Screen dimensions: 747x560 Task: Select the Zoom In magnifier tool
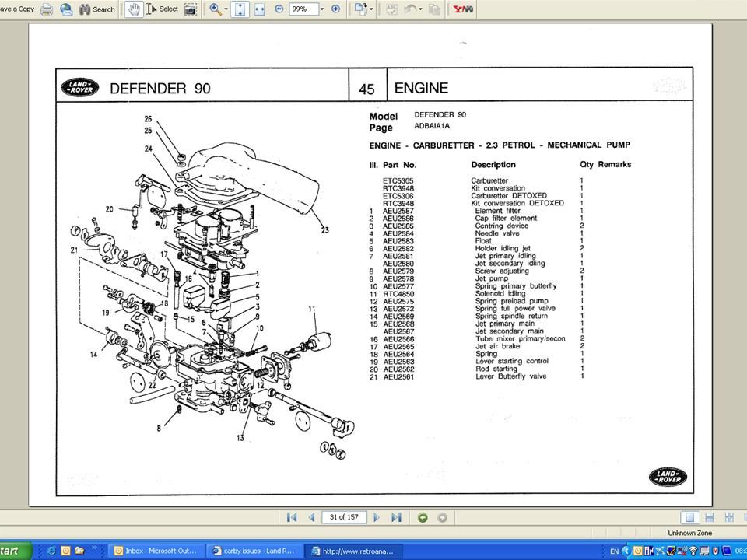coord(216,9)
